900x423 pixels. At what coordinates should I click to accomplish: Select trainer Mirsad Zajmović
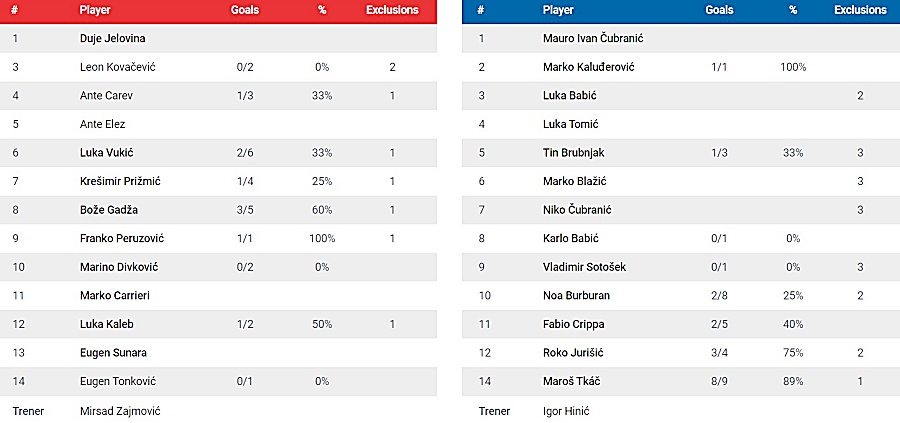point(120,411)
